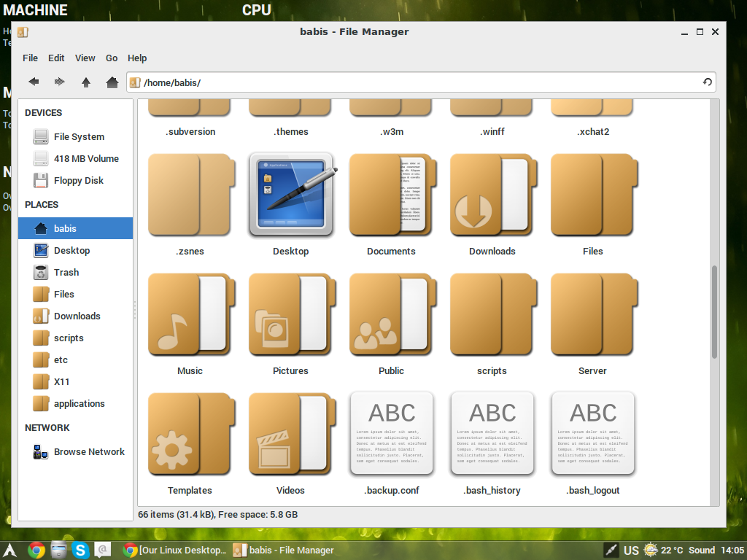Viewport: 747px width, 560px height.
Task: Jump to home folder via house icon
Action: tap(112, 82)
